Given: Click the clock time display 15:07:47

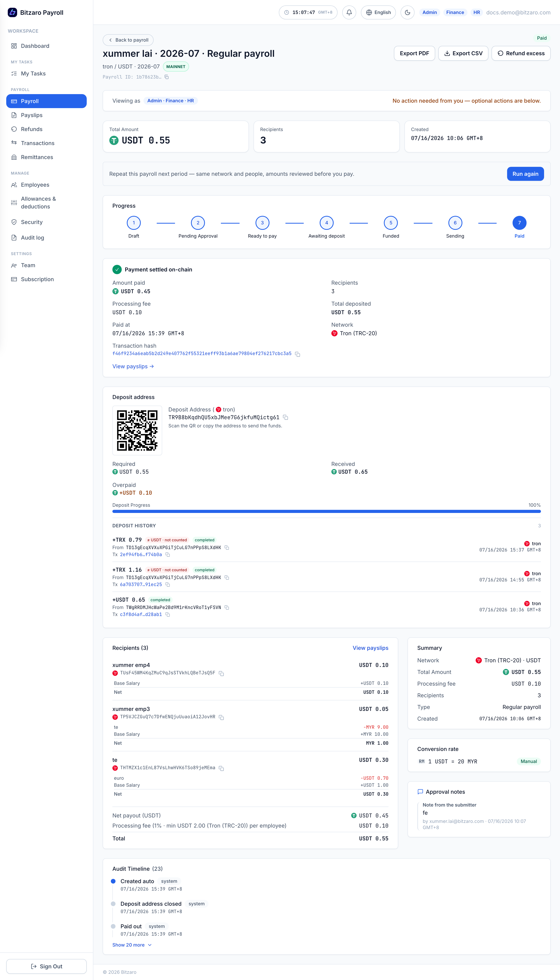Looking at the screenshot, I should 308,12.
